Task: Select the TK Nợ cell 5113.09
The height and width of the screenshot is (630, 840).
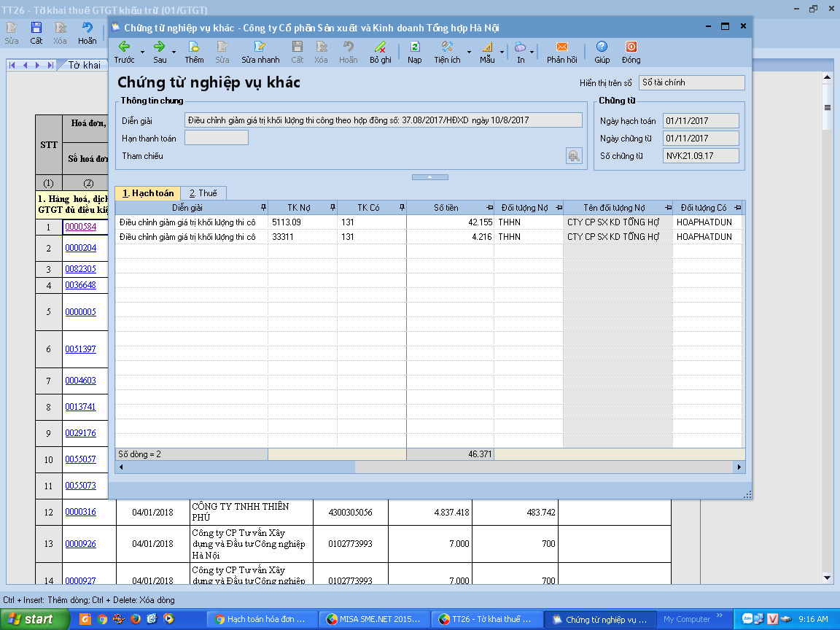Action: point(302,222)
